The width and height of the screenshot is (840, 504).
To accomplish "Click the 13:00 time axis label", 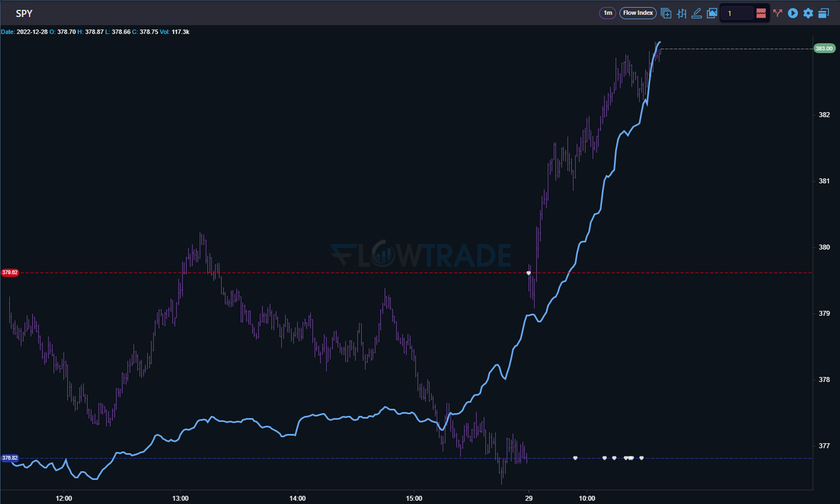I will [181, 498].
